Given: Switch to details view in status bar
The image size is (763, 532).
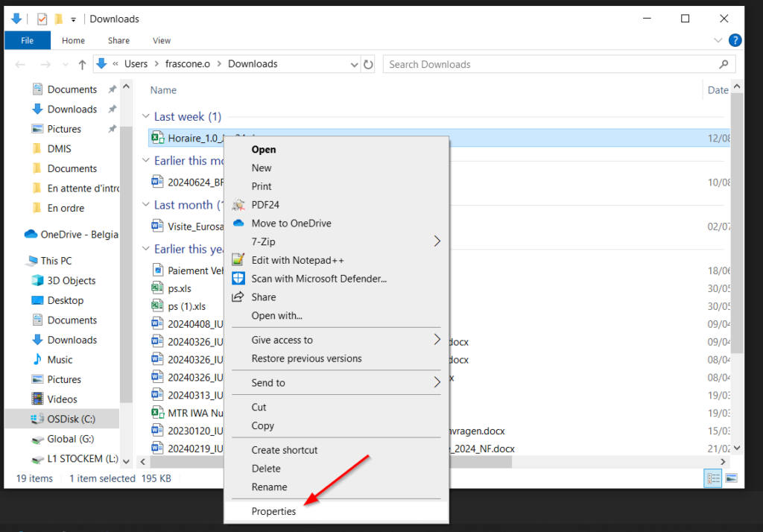Looking at the screenshot, I should point(713,478).
